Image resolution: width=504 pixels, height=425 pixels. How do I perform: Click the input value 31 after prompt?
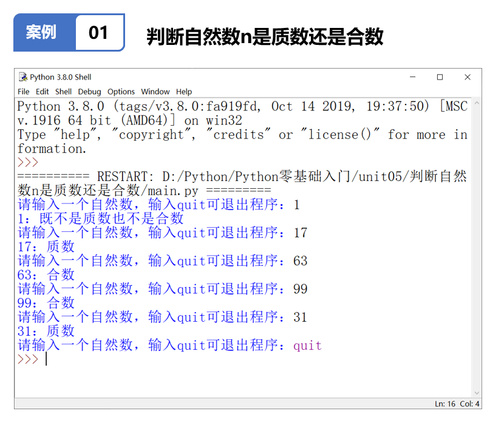301,318
